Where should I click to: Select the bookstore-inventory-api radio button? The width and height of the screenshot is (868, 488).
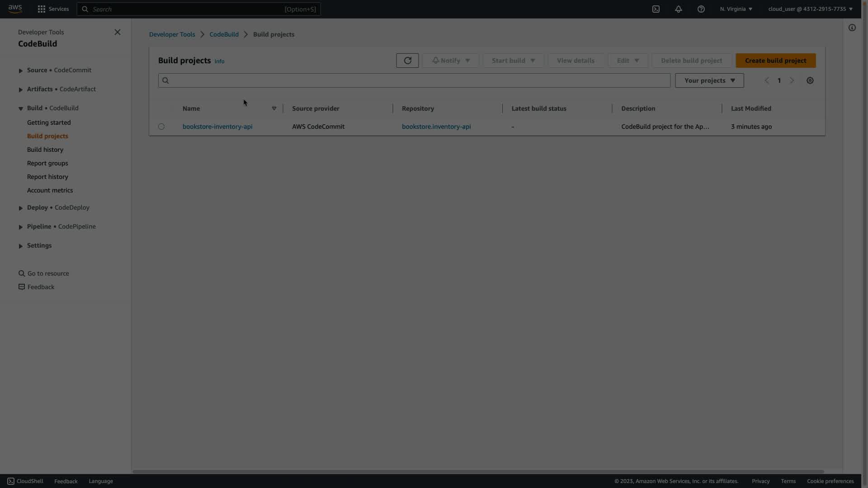click(x=161, y=127)
